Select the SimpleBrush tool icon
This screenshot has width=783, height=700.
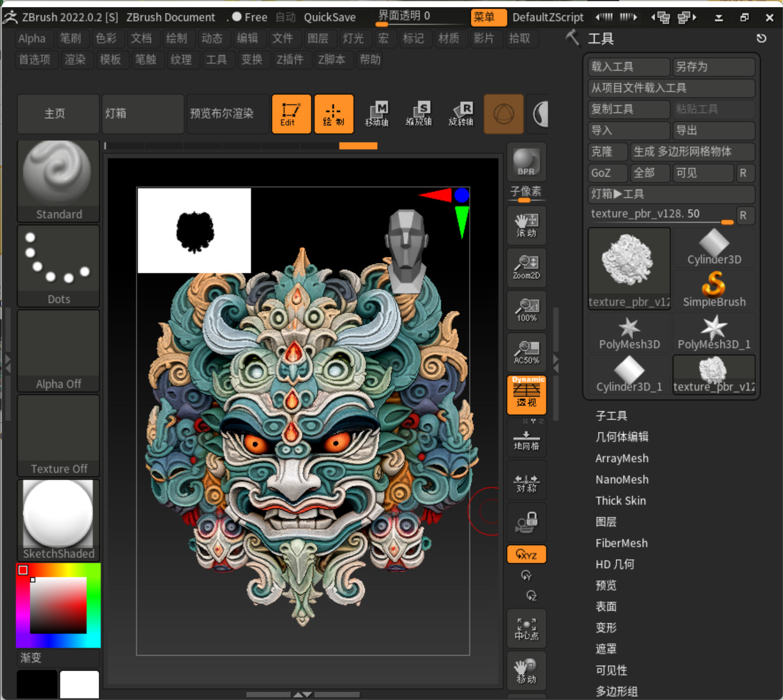tap(714, 289)
